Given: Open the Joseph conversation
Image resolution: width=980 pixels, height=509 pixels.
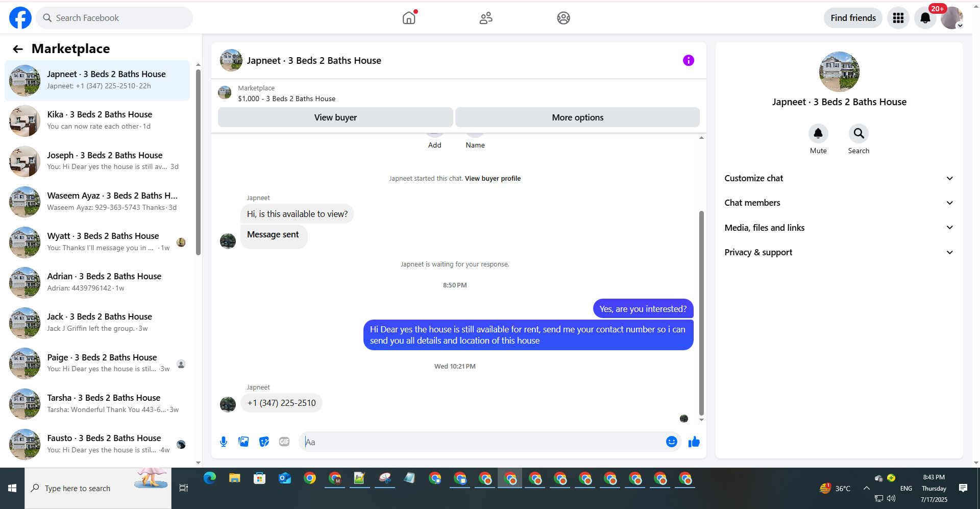Looking at the screenshot, I should tap(97, 161).
